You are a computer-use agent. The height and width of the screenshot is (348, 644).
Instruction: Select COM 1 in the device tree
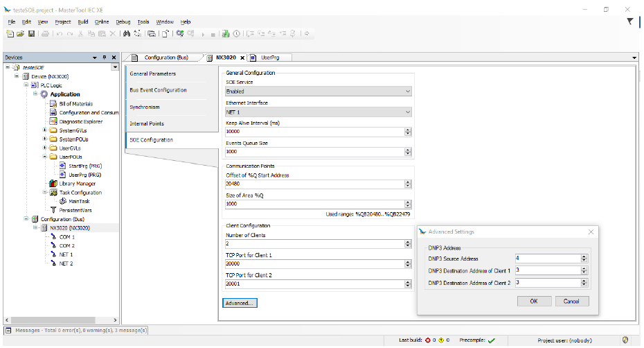pos(67,237)
